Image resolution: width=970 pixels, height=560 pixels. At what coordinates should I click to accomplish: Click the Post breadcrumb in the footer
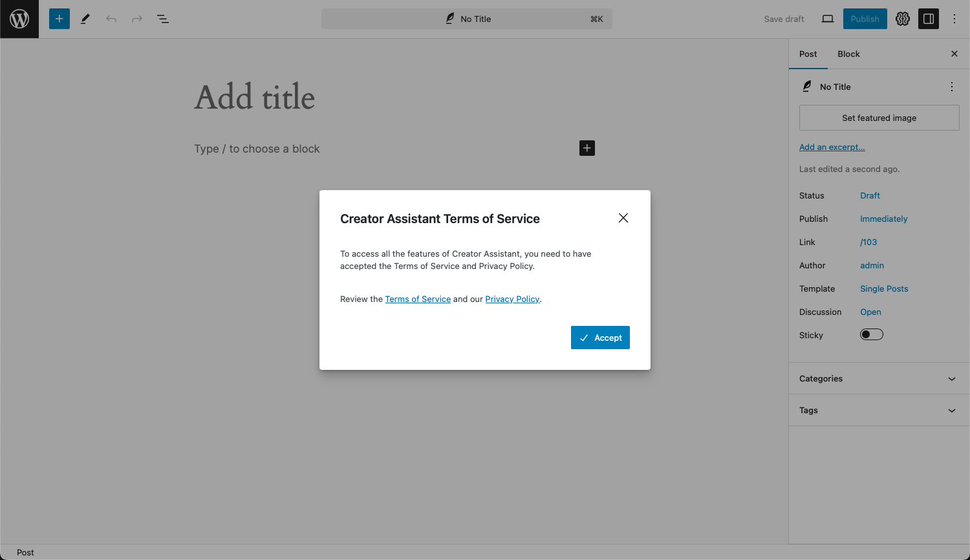pos(25,552)
